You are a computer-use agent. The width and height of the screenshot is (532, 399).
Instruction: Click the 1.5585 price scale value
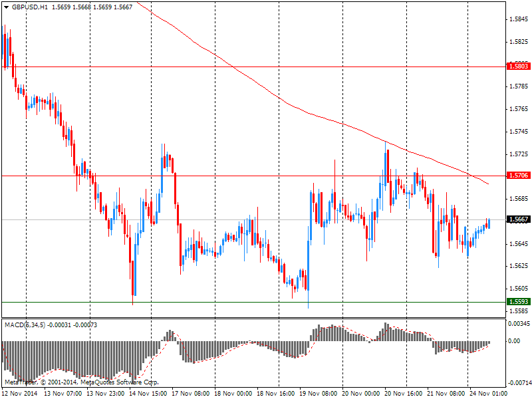519,311
